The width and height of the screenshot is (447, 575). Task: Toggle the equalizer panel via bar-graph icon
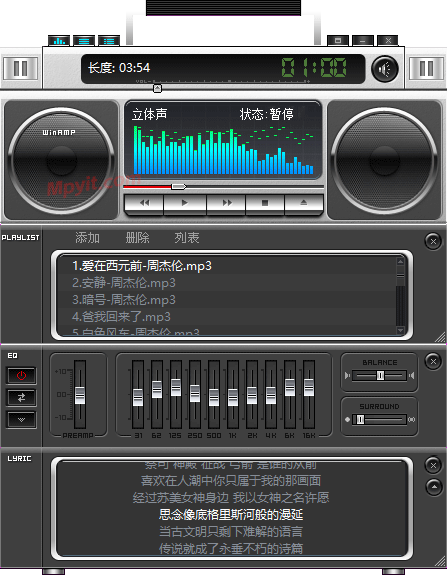(x=59, y=40)
